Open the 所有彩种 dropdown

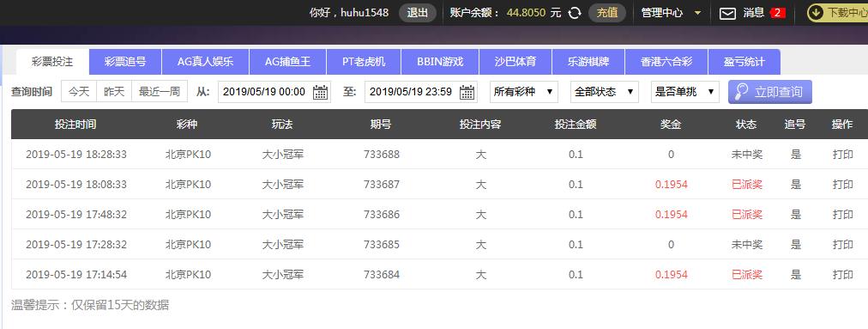coord(524,92)
